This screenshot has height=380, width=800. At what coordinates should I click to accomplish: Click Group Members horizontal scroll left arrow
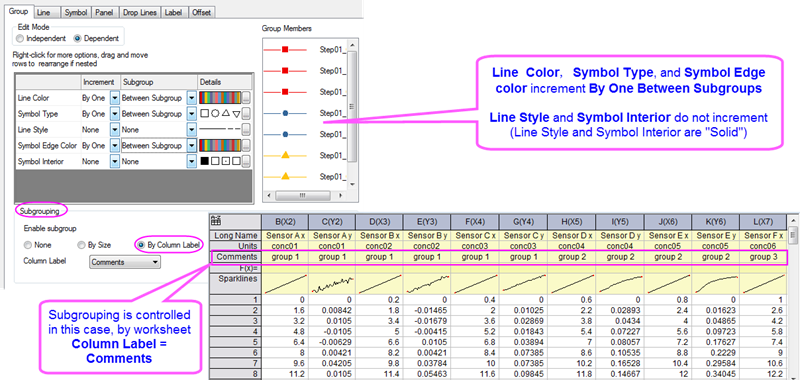(x=267, y=195)
